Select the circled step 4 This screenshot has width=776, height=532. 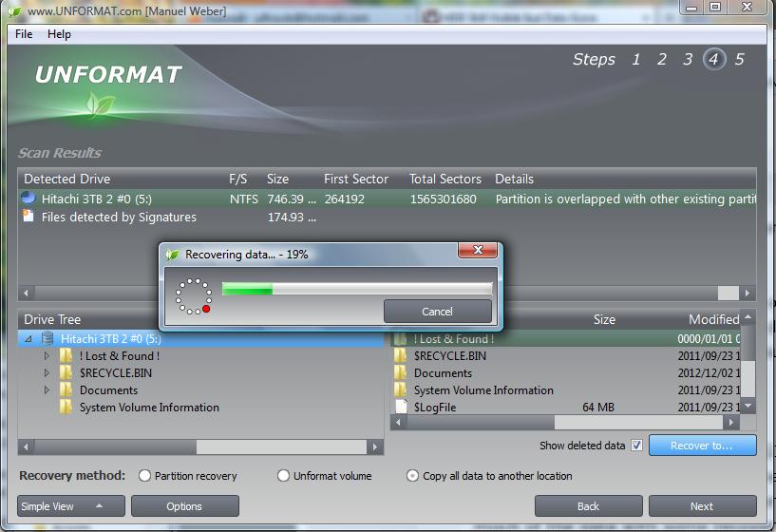pos(713,60)
